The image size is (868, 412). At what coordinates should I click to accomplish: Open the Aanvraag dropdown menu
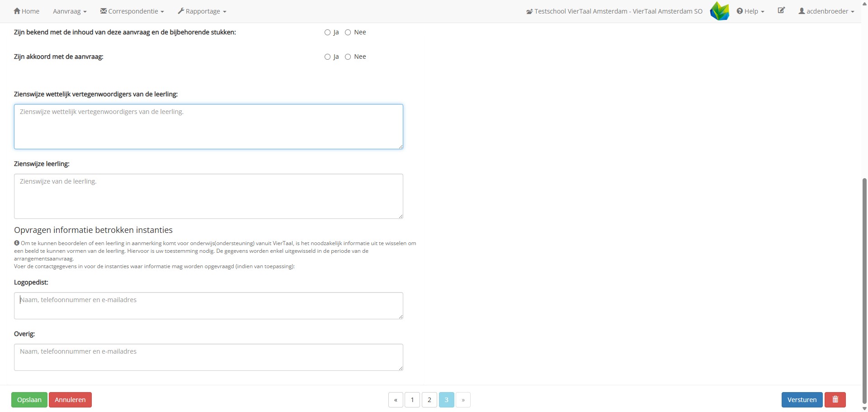[70, 11]
